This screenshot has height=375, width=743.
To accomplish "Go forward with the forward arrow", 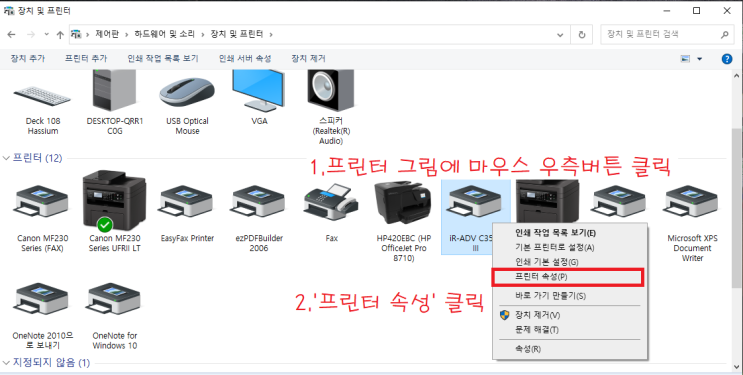I will click(31, 34).
